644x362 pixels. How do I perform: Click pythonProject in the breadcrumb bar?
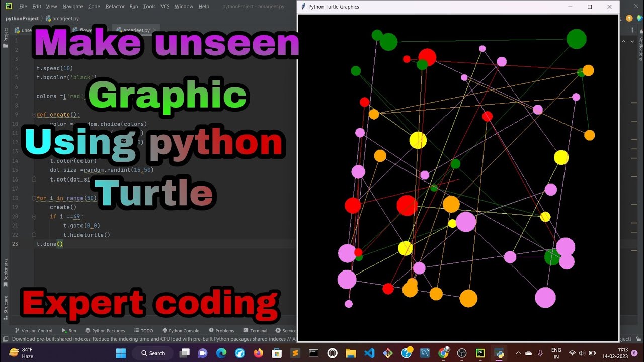pyautogui.click(x=22, y=19)
